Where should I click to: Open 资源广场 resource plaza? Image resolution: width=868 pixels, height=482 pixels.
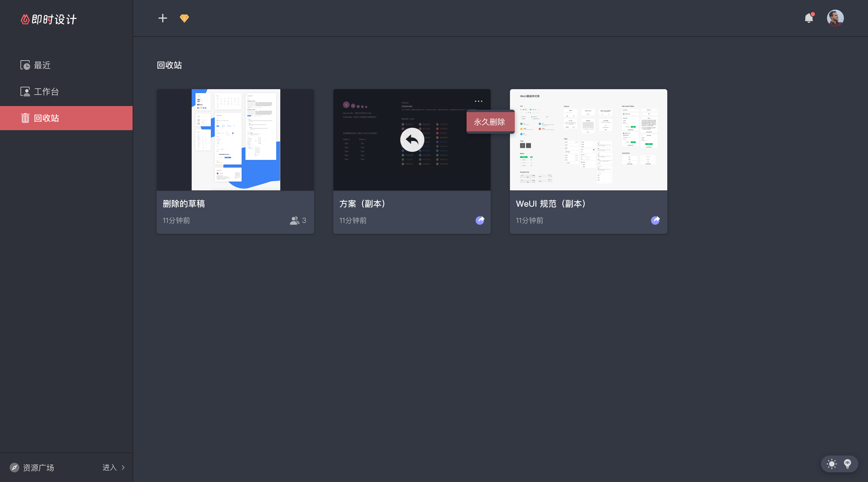click(x=38, y=468)
